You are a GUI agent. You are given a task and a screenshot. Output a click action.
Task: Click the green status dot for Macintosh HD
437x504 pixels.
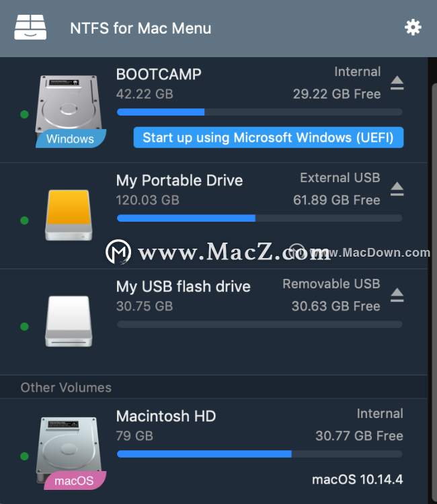(24, 456)
